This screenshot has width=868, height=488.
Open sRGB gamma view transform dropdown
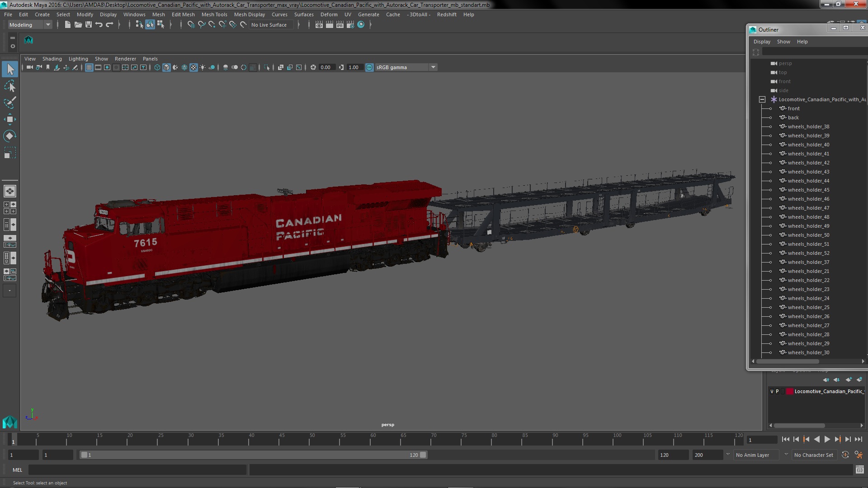coord(406,67)
